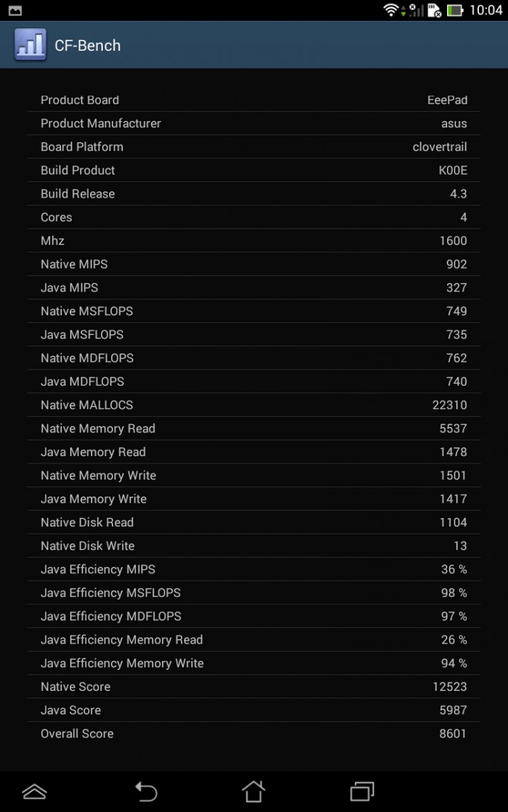This screenshot has width=508, height=812.
Task: Tap the clock showing 10:04
Action: [x=486, y=10]
